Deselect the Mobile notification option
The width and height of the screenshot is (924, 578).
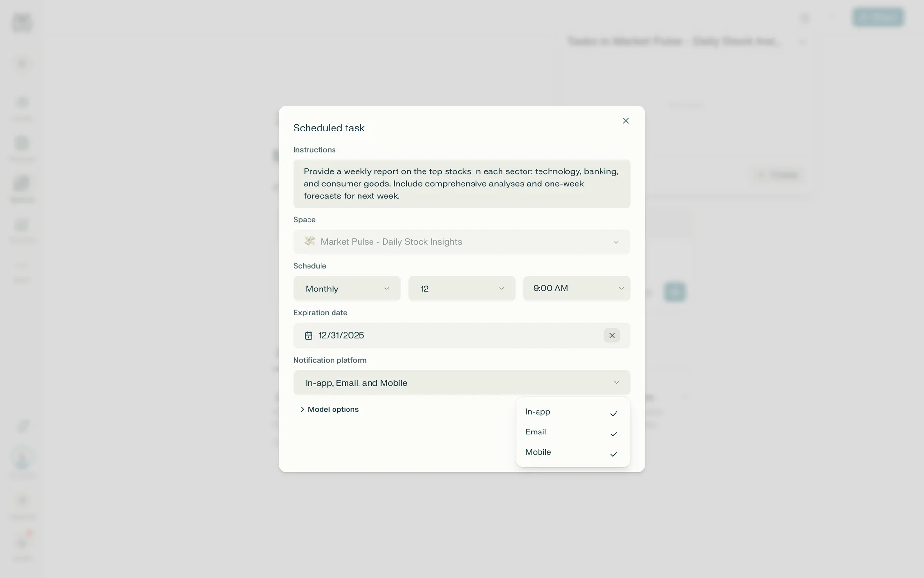tap(573, 453)
